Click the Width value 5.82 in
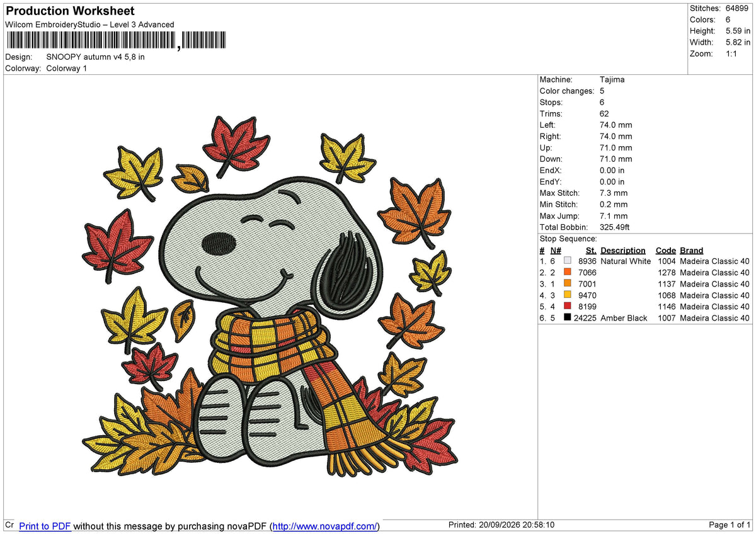The height and width of the screenshot is (534, 756). click(x=738, y=42)
